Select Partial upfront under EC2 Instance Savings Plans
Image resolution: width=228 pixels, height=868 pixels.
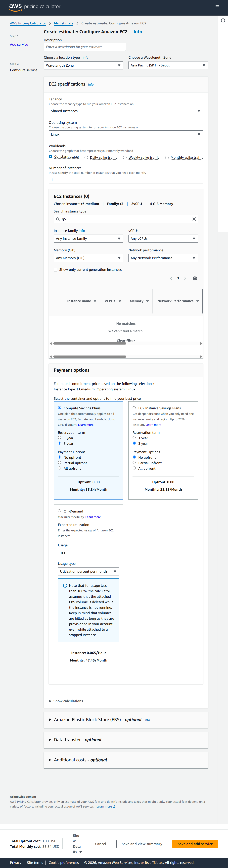134,463
